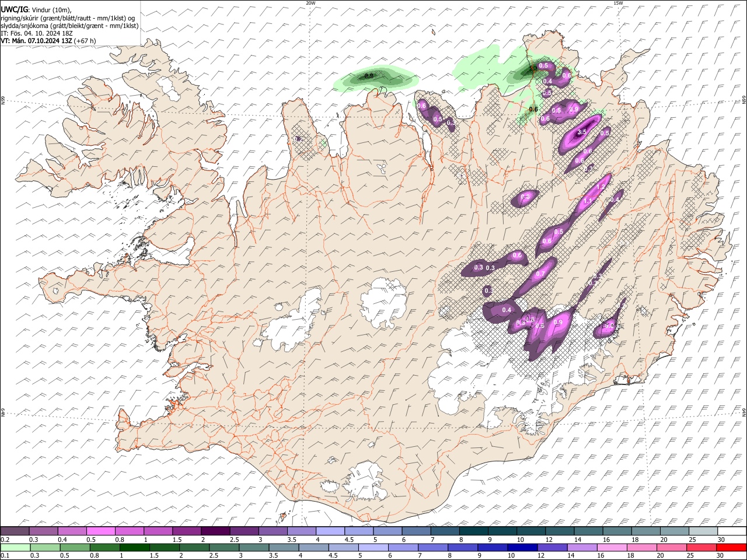Viewport: 747px width, 560px height.
Task: Click the 'UWC/IG: Vindur (10m),' title line
Action: (36, 10)
